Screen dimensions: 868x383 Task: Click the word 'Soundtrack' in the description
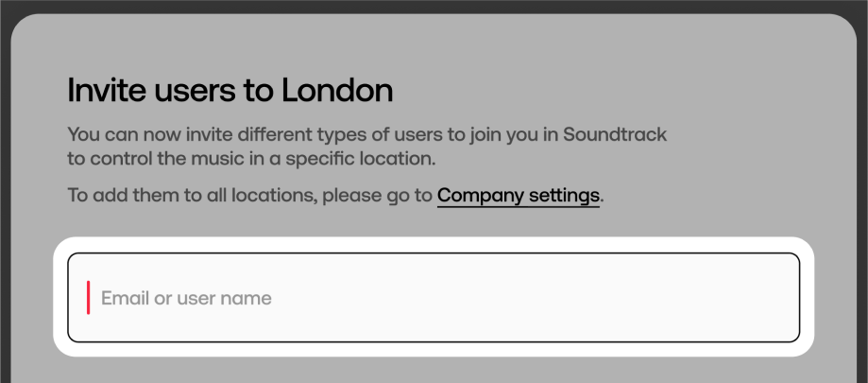point(615,134)
